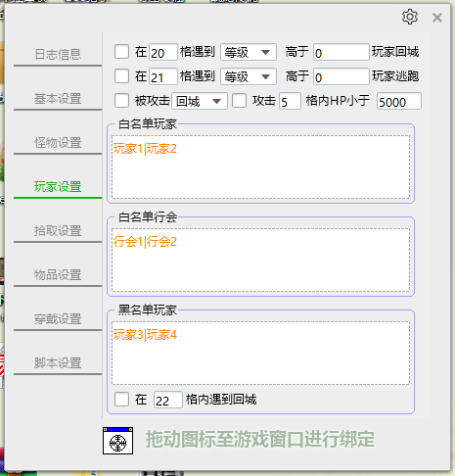
Task: Open settings via the gear icon
Action: tap(410, 17)
